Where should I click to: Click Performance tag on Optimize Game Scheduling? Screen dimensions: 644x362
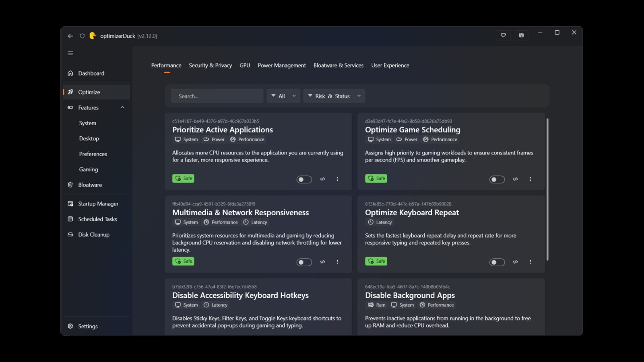440,139
